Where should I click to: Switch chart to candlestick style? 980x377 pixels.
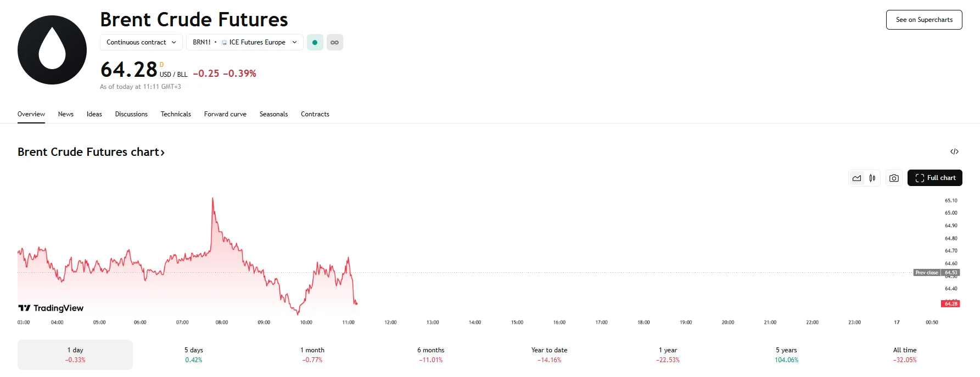click(872, 178)
